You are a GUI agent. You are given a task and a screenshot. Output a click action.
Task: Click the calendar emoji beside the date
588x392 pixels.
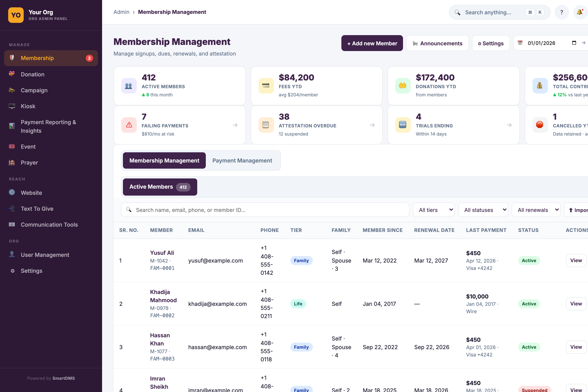[x=520, y=43]
